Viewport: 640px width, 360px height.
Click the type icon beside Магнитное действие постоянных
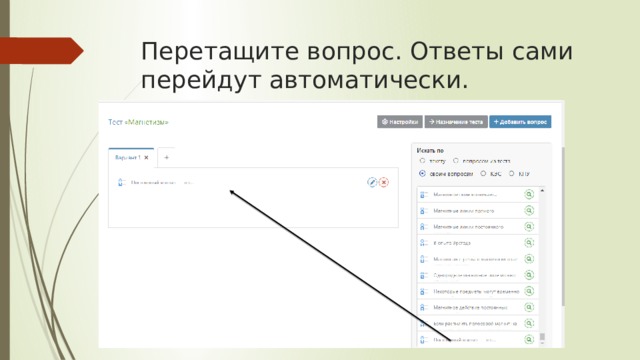(424, 307)
